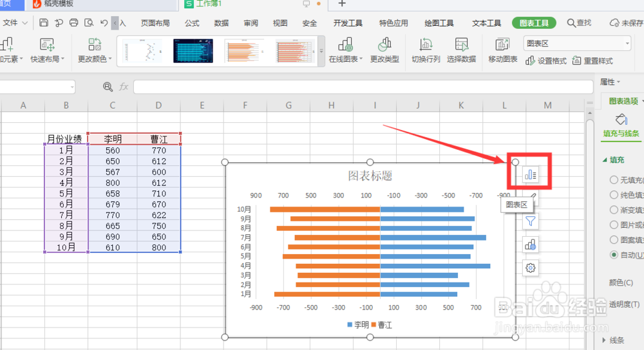Image resolution: width=644 pixels, height=350 pixels.
Task: Select Pattern Fill (图案填充) radio option
Action: 614,239
